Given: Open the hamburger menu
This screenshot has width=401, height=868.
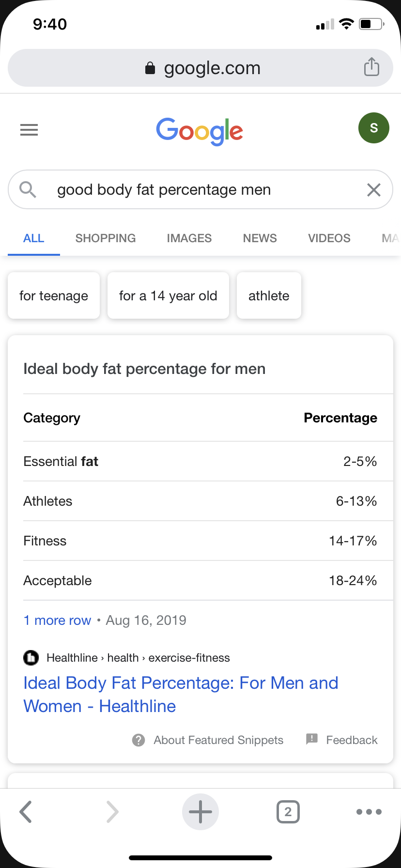Looking at the screenshot, I should [x=29, y=130].
